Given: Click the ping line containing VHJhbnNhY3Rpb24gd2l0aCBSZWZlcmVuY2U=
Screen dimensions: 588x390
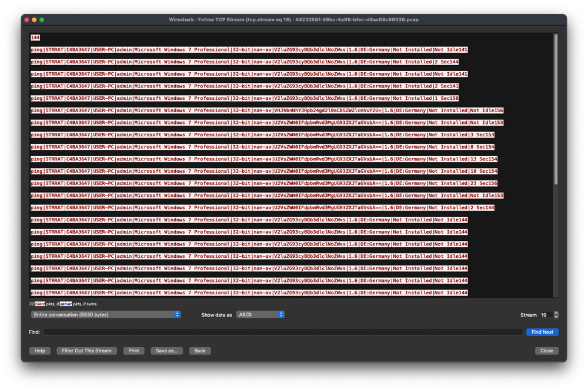Looking at the screenshot, I should [x=265, y=110].
